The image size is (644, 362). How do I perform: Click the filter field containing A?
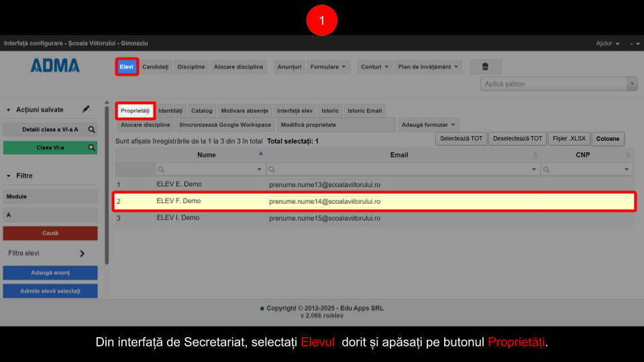tap(50, 215)
